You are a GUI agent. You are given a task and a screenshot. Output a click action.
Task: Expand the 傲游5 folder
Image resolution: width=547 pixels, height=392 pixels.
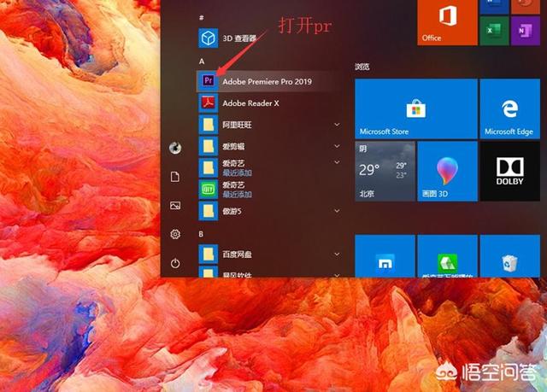click(265, 208)
